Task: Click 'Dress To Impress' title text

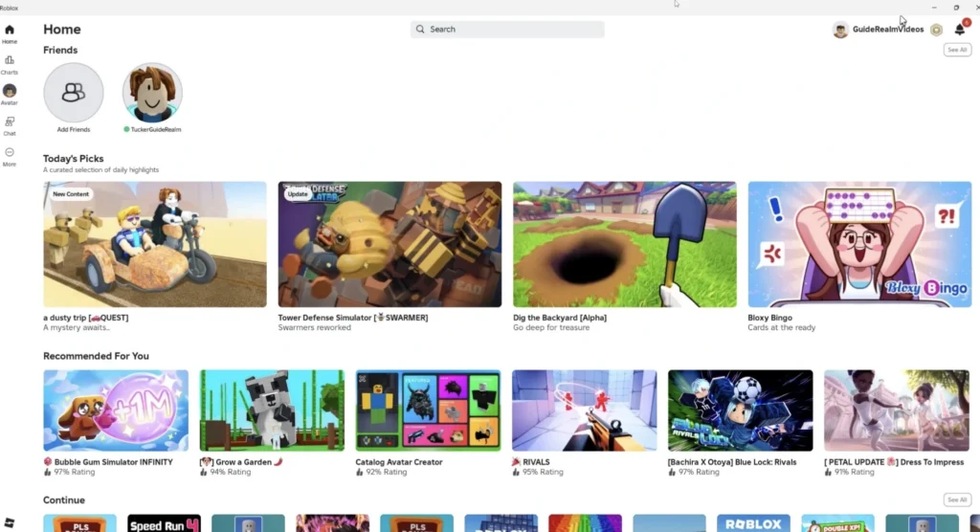Action: [x=894, y=462]
